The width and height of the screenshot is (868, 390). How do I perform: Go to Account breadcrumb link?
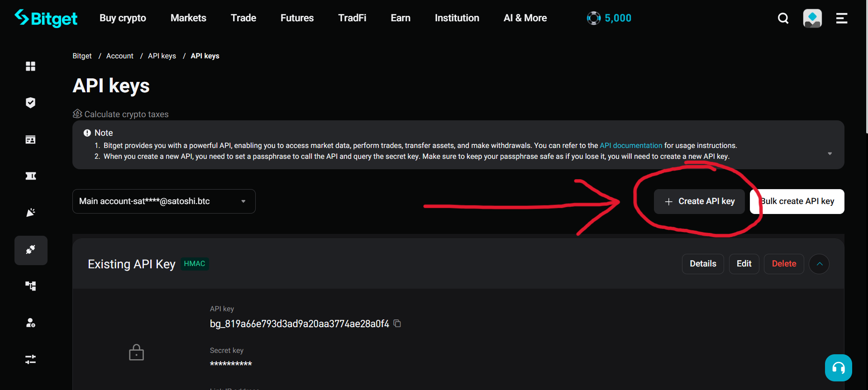pos(119,56)
